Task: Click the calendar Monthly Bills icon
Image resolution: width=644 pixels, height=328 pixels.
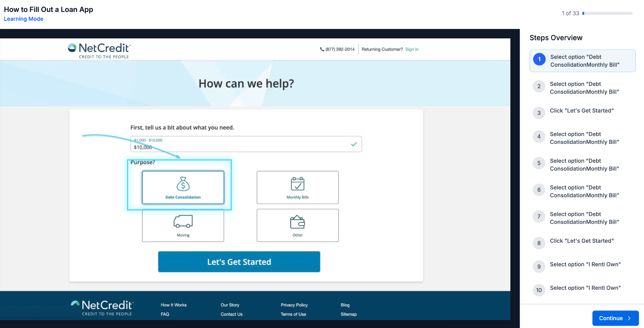Action: 297,184
